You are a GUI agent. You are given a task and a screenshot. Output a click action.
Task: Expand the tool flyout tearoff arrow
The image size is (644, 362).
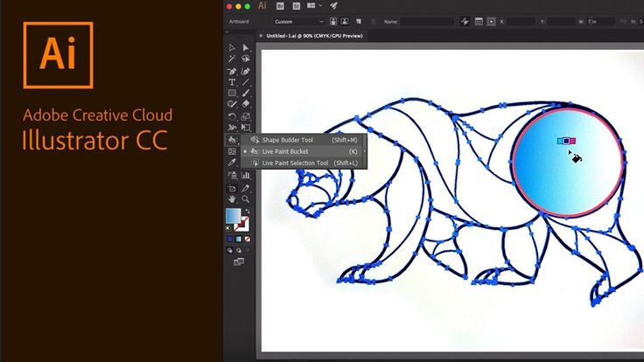point(364,151)
